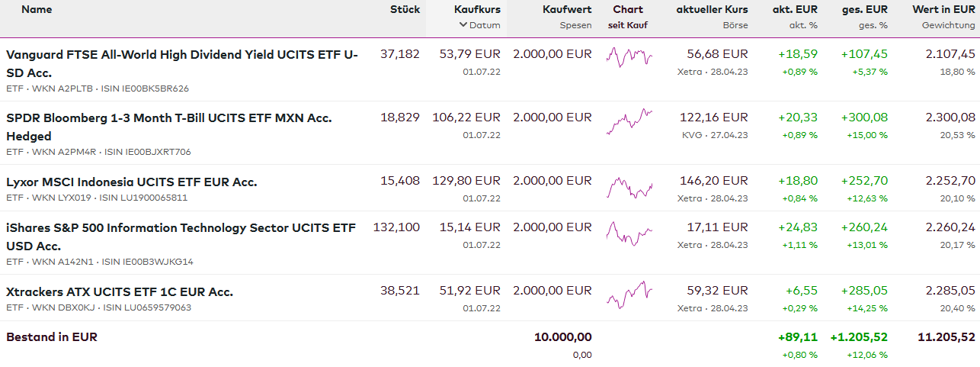The width and height of the screenshot is (980, 367).
Task: Click the Vanguard current price 56,68 EUR
Action: coord(717,54)
